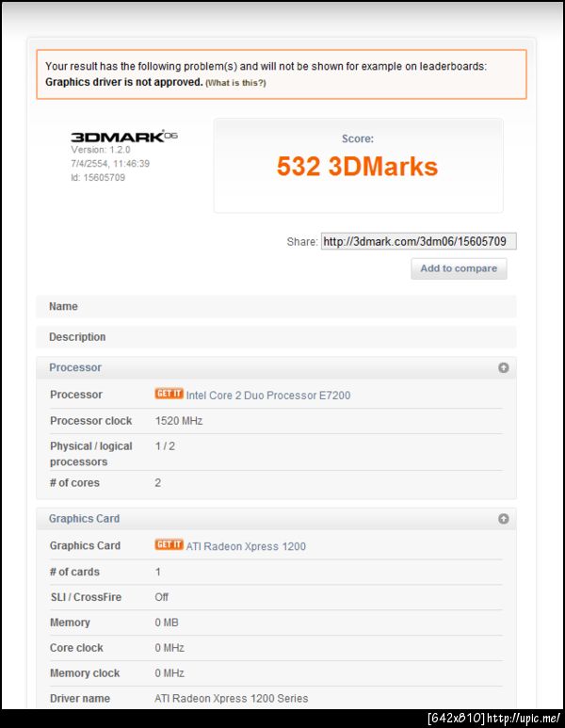Click the 532 3DMarks score
The width and height of the screenshot is (565, 728).
coord(357,166)
